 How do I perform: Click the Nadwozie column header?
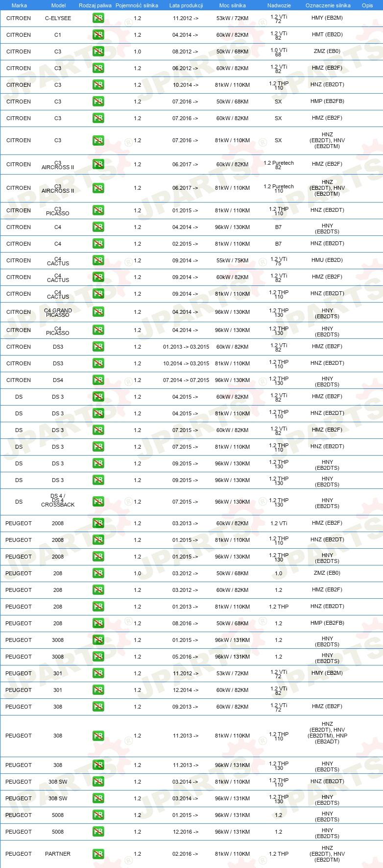coord(279,5)
